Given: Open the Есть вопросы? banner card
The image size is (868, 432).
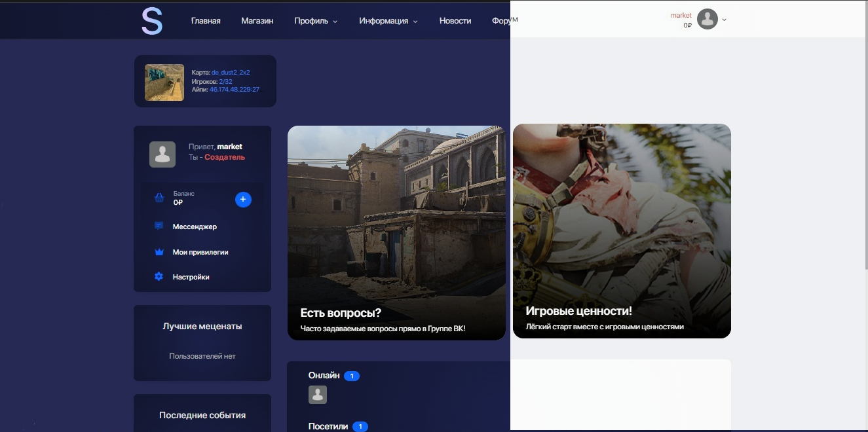Looking at the screenshot, I should tap(396, 232).
